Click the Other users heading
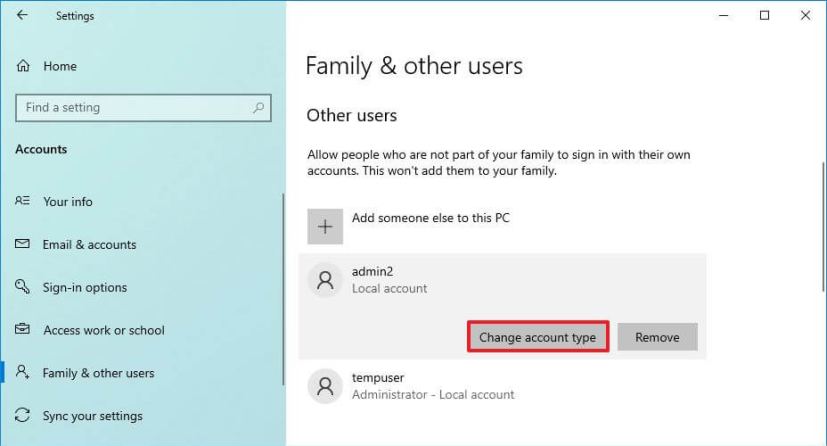This screenshot has width=827, height=446. [352, 115]
